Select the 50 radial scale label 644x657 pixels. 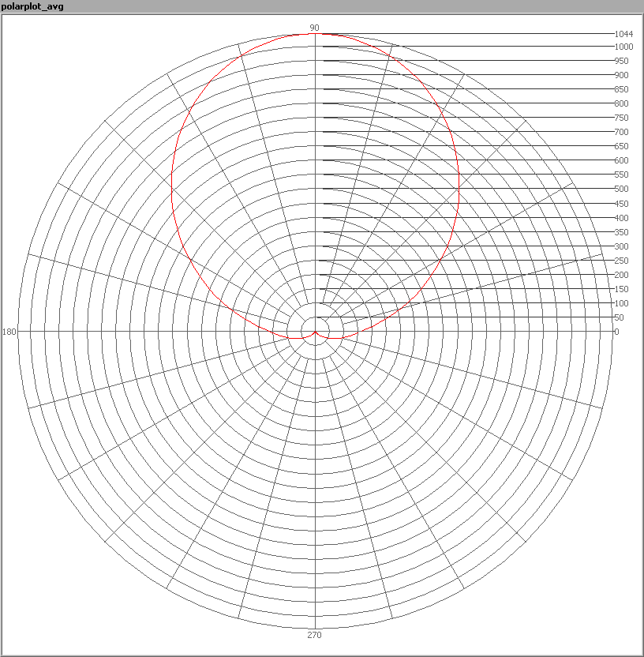(x=620, y=317)
